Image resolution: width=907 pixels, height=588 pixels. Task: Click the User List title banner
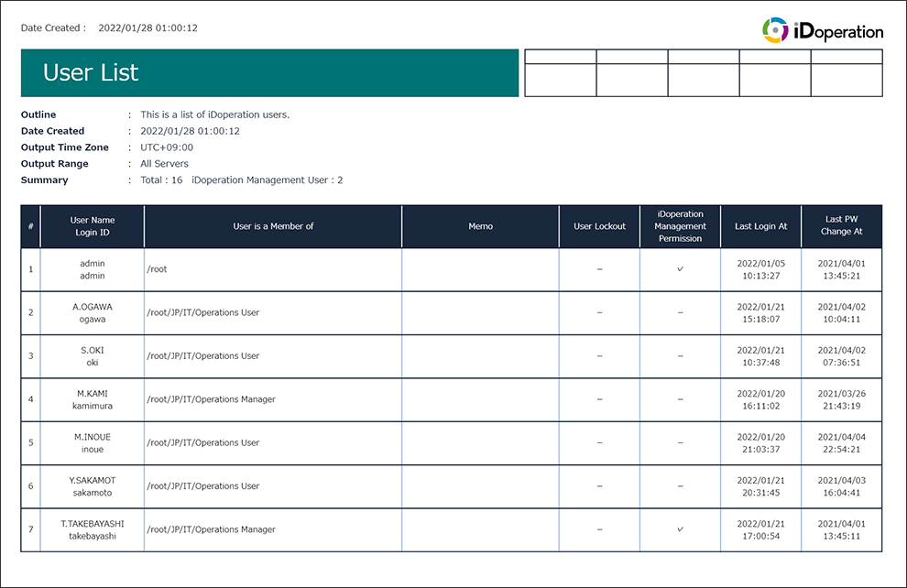(x=269, y=73)
